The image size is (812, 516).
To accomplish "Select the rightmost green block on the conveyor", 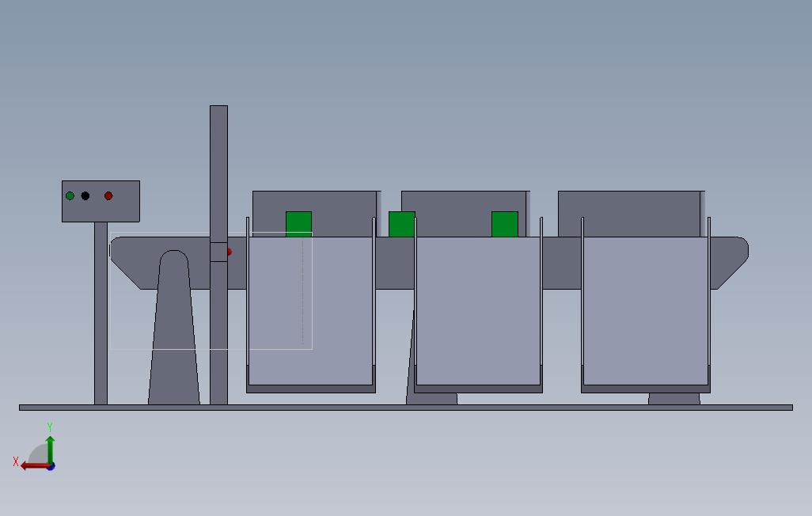I will 505,224.
